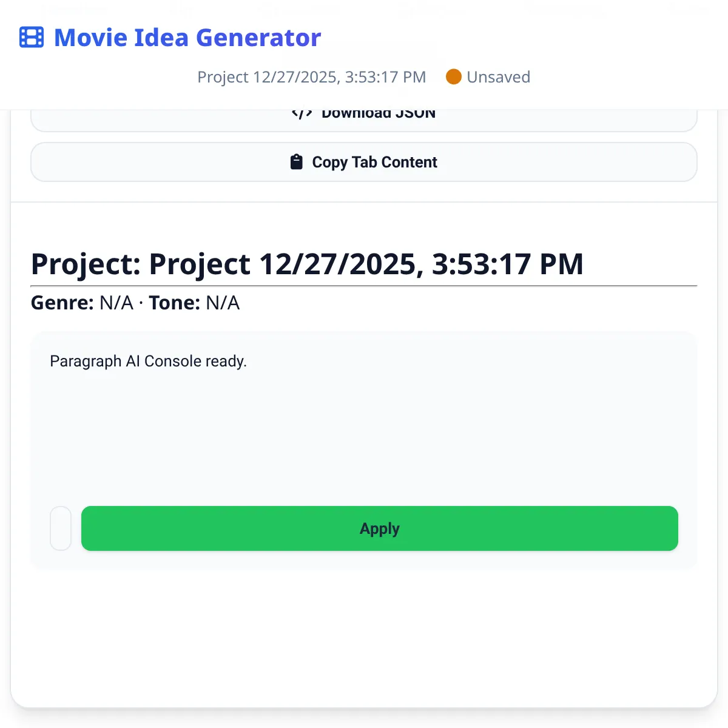Click the Copy Tab Content button
The width and height of the screenshot is (728, 728).
coord(364,162)
